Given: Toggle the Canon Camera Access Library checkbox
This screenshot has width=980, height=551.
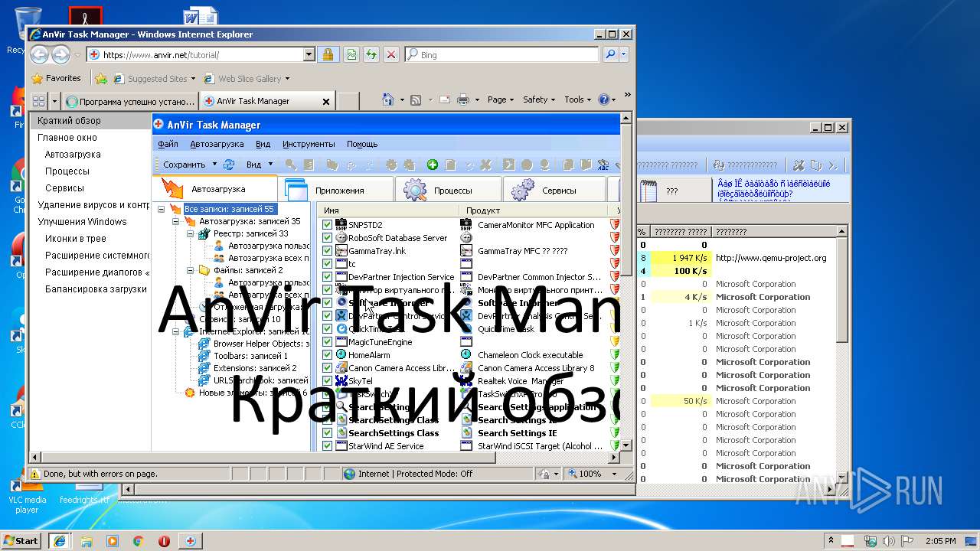Looking at the screenshot, I should (x=328, y=368).
